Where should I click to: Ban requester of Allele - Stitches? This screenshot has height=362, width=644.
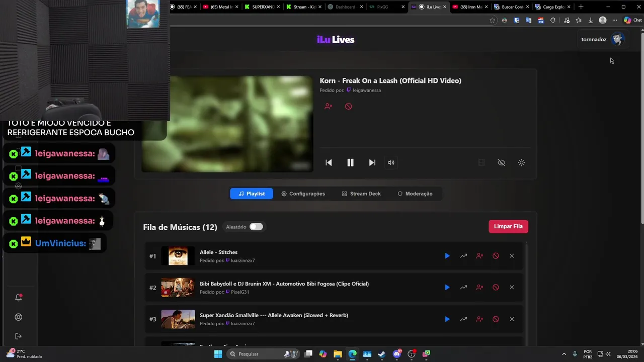[x=479, y=256]
